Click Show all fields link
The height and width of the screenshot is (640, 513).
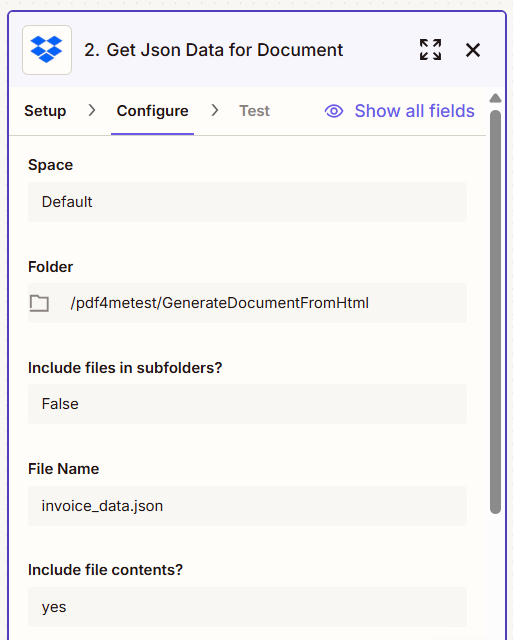point(414,111)
